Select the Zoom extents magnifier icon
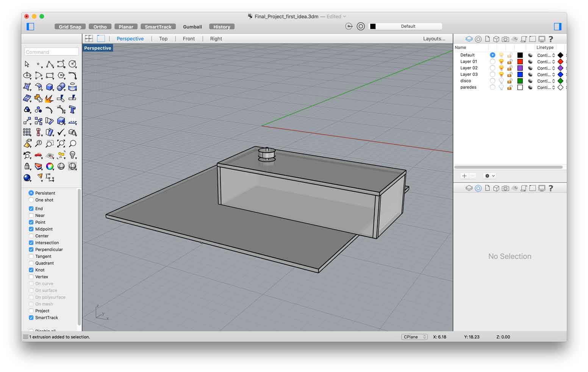This screenshot has width=588, height=372. click(x=61, y=143)
